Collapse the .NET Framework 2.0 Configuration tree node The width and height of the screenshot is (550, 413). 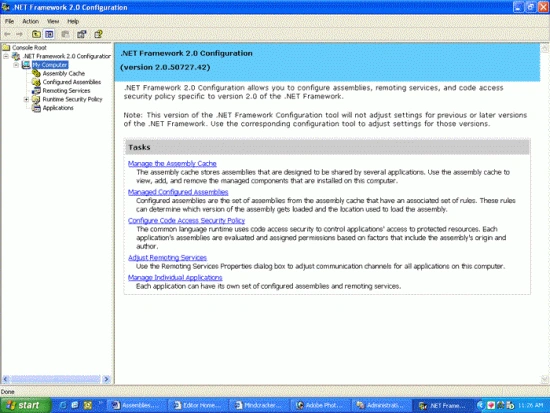(x=6, y=56)
